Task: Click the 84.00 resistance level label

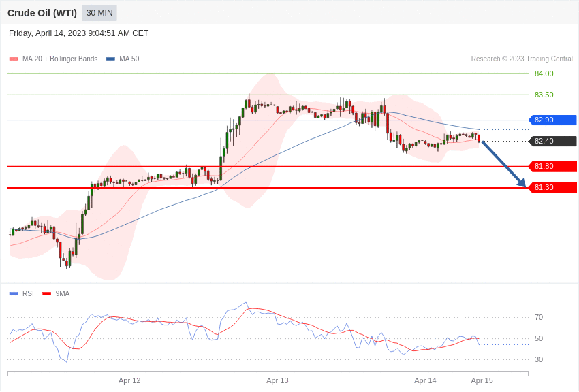Action: click(544, 73)
